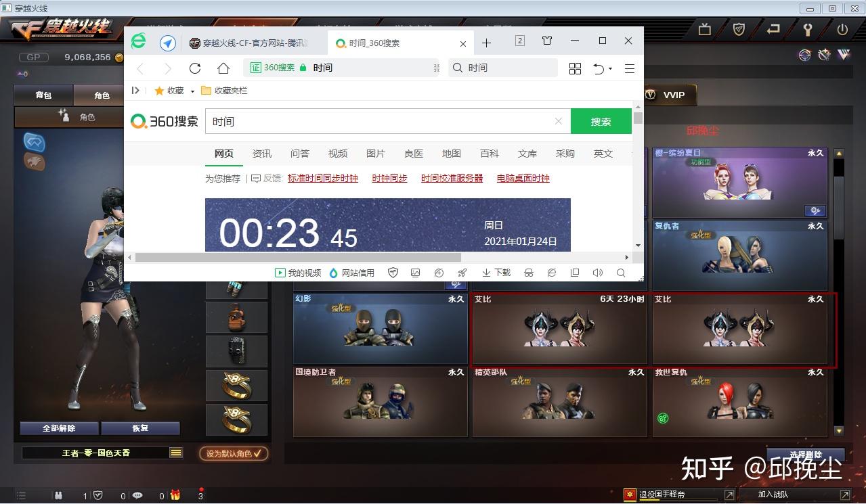Open a new browser tab with plus icon
866x504 pixels.
[486, 43]
